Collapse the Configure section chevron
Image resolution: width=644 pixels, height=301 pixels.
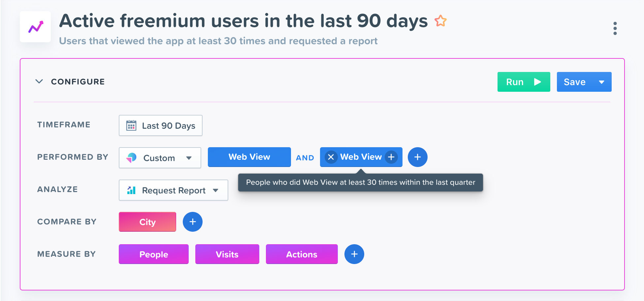(39, 82)
